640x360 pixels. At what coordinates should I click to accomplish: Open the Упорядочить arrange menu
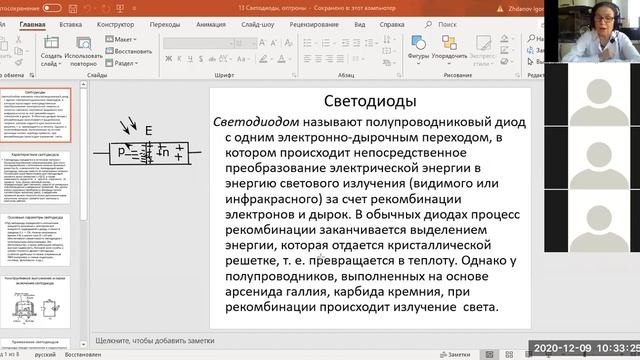449,50
